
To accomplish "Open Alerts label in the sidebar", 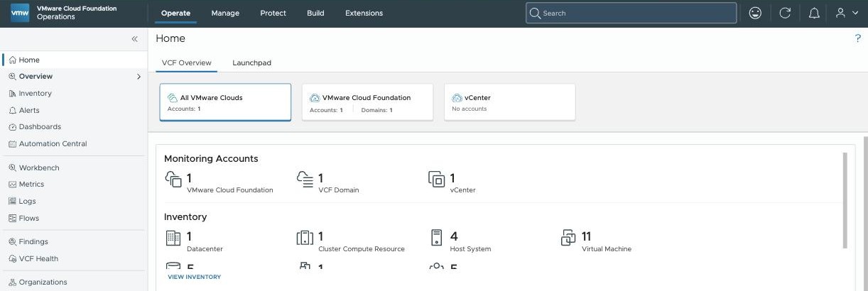I will (29, 111).
